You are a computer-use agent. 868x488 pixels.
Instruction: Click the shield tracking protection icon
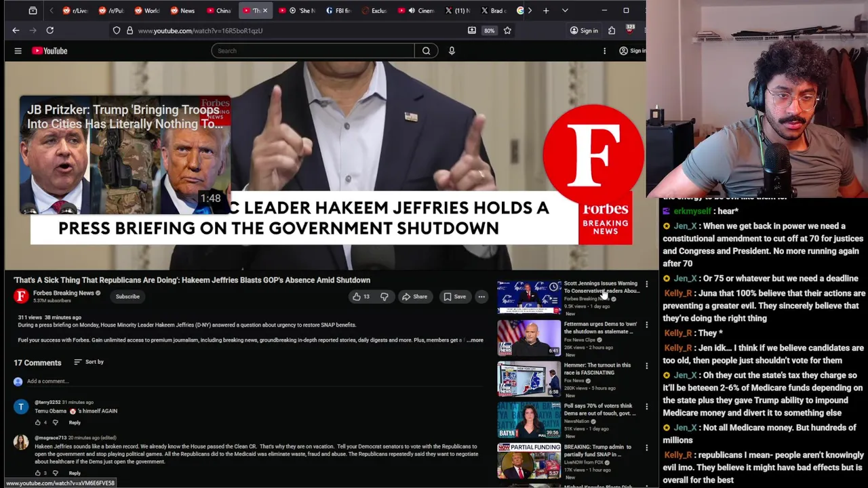[x=117, y=30]
